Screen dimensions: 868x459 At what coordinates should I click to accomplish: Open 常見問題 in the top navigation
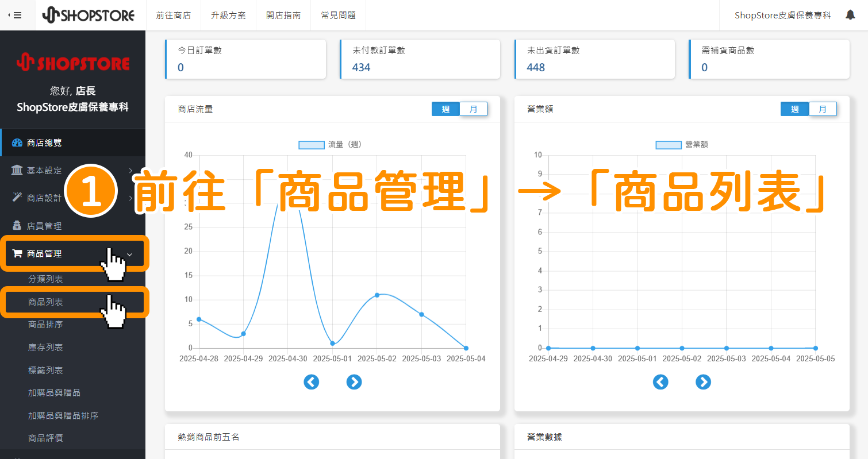339,16
